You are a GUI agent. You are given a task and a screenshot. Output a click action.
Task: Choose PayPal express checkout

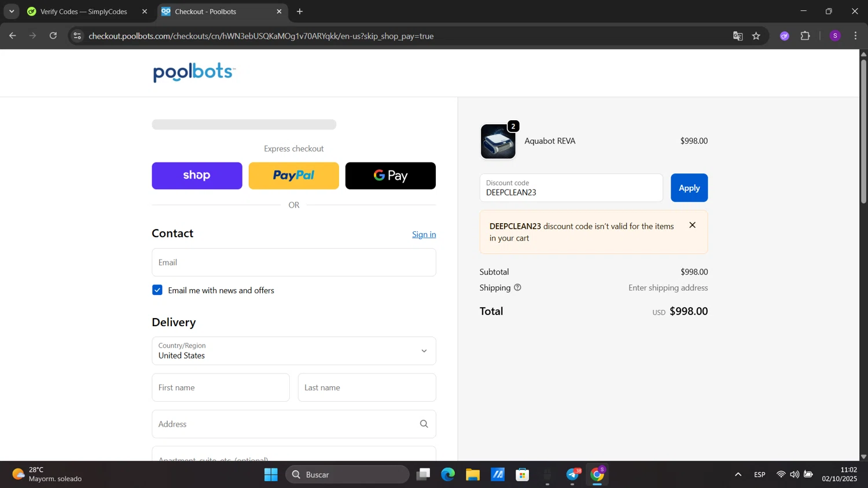point(294,176)
